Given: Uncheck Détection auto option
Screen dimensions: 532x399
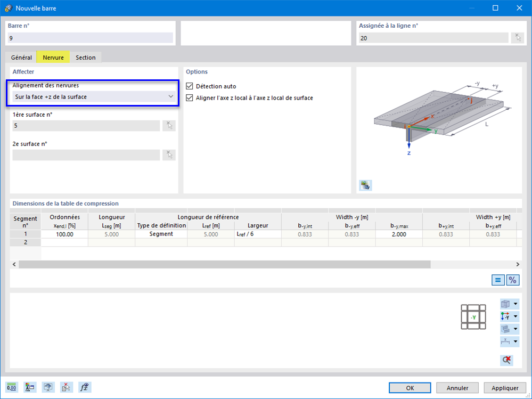Looking at the screenshot, I should click(190, 86).
